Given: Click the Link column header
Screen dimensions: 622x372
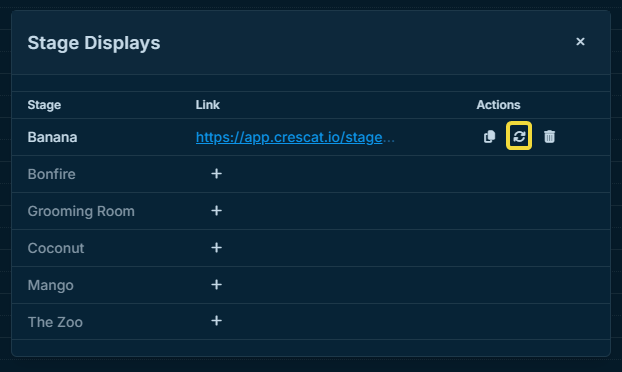Looking at the screenshot, I should tap(207, 105).
